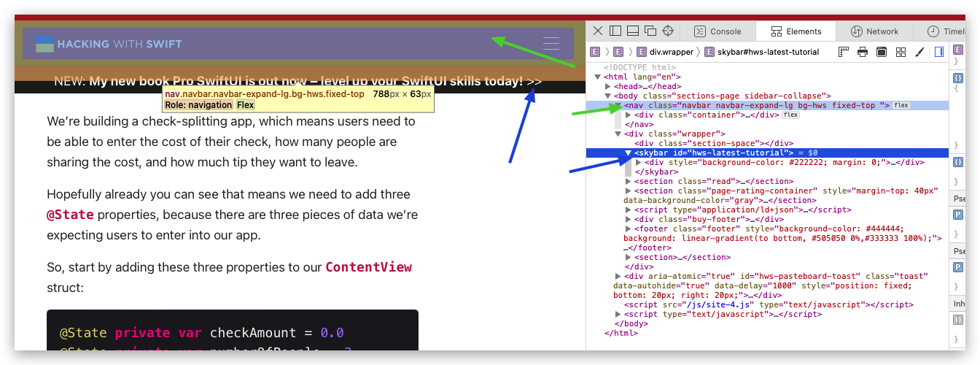Detach inspector into a separate window
Viewport: 980px width, 365px height.
coord(650,31)
